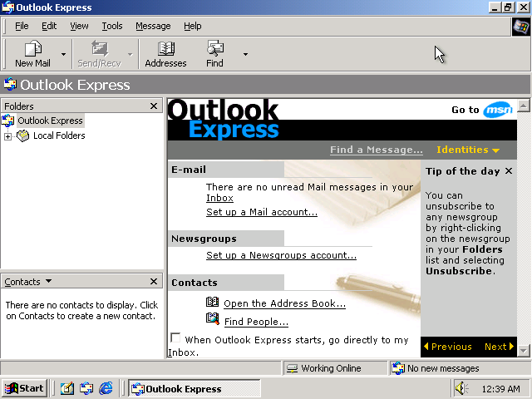This screenshot has width=532, height=399.
Task: Close the Tip of the day panel
Action: tap(509, 171)
